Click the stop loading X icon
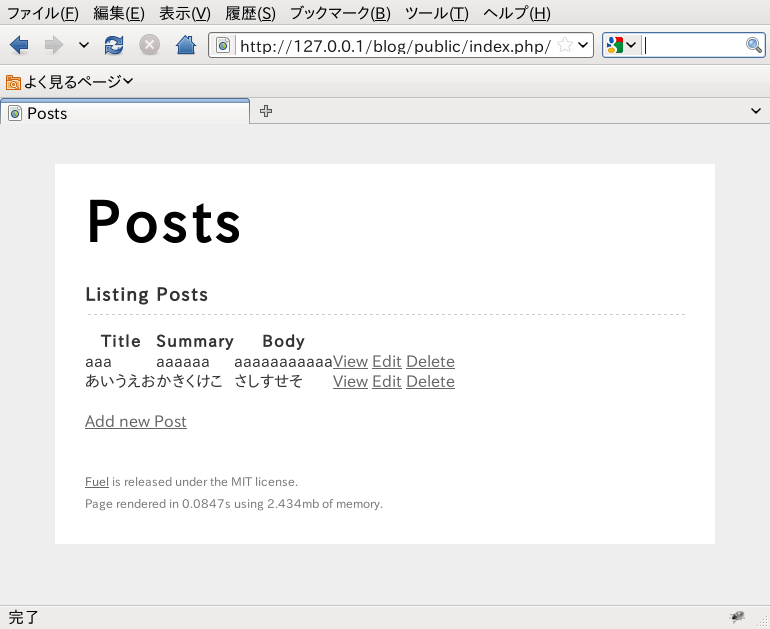 (149, 45)
